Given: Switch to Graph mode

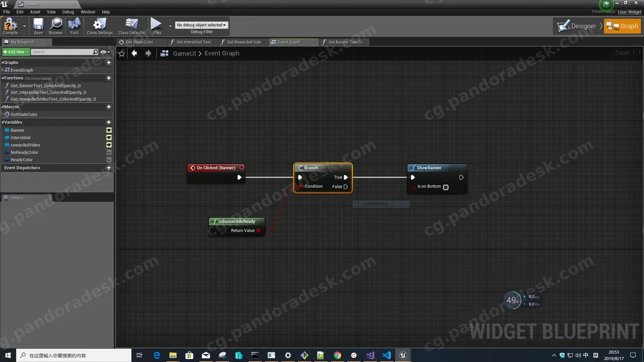Looking at the screenshot, I should tap(623, 26).
